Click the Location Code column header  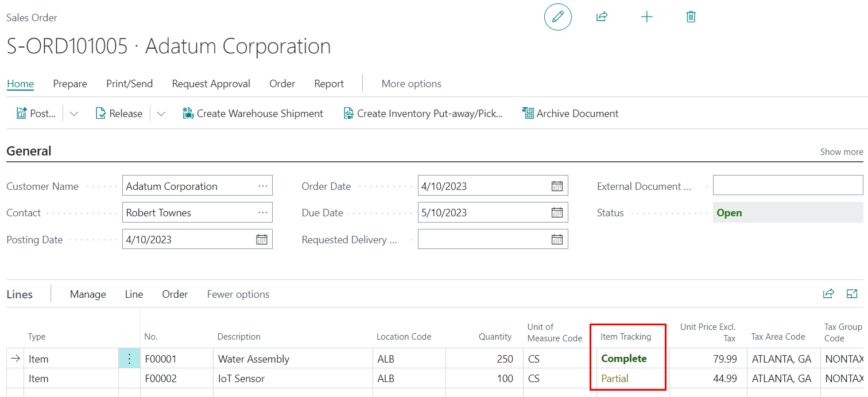pyautogui.click(x=404, y=337)
